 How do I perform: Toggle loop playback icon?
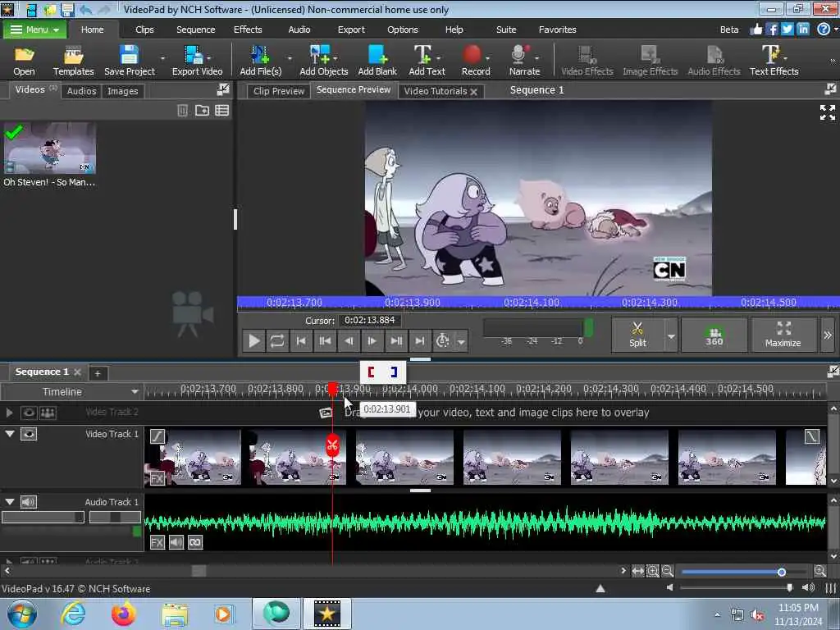(x=277, y=340)
